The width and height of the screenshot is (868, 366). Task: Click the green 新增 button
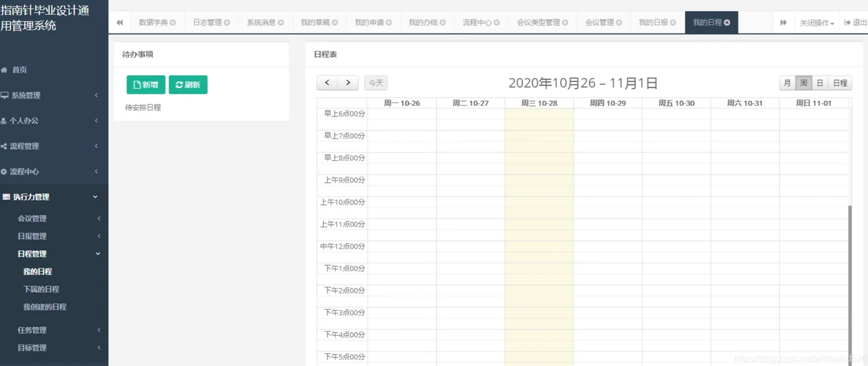146,85
